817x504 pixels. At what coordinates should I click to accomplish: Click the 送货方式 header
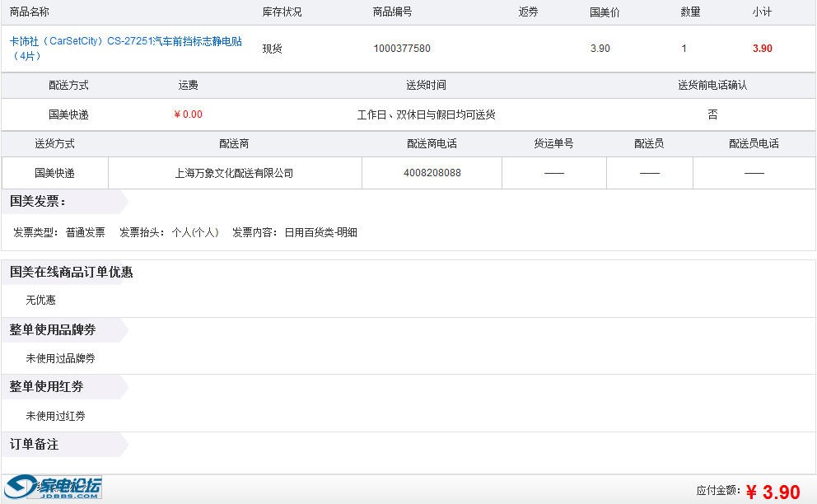pos(54,143)
